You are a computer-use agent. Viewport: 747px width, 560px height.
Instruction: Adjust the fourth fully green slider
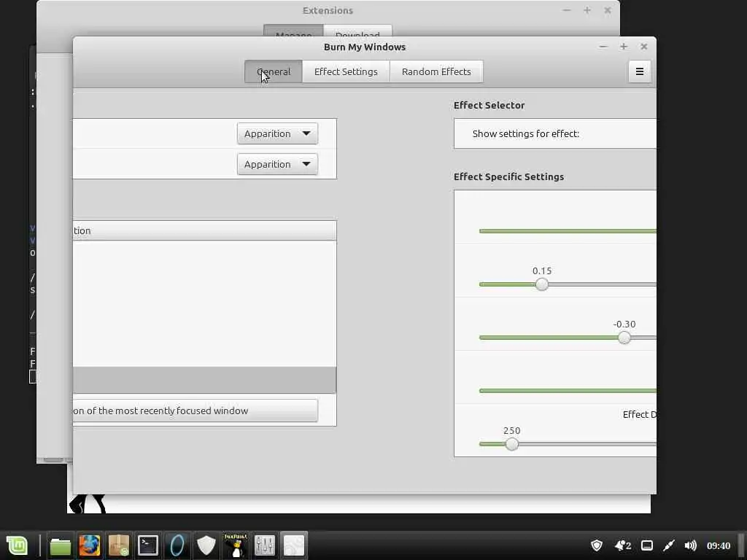coord(568,391)
